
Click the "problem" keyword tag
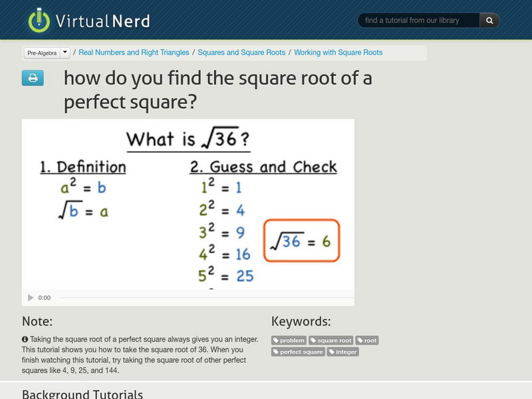point(289,340)
